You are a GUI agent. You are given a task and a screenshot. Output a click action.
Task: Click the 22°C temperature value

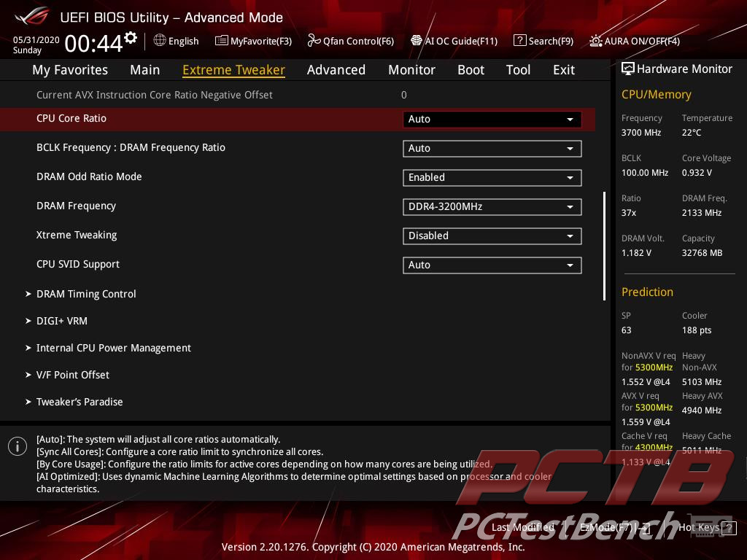(692, 133)
